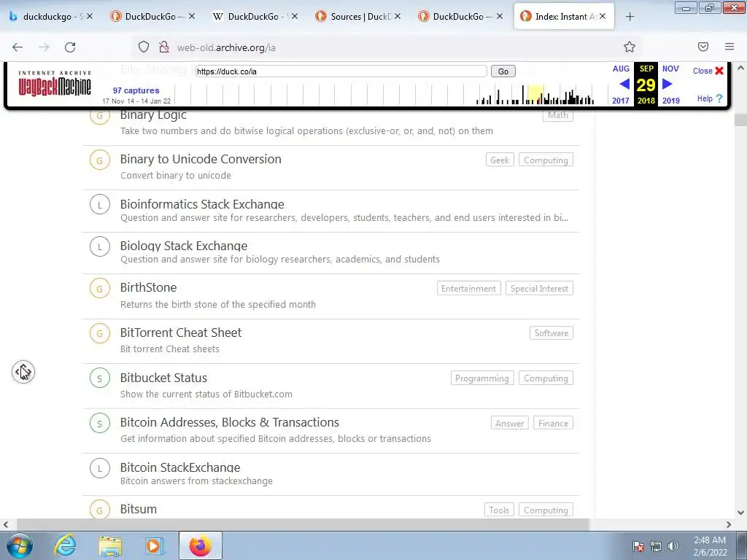
Task: Open a new tab with the plus icon
Action: coord(630,17)
